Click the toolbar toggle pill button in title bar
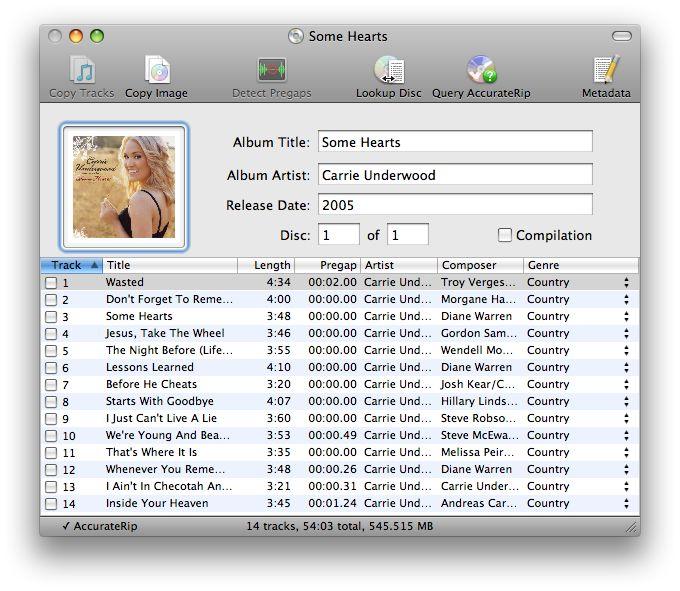Image resolution: width=680 pixels, height=591 pixels. pos(621,36)
